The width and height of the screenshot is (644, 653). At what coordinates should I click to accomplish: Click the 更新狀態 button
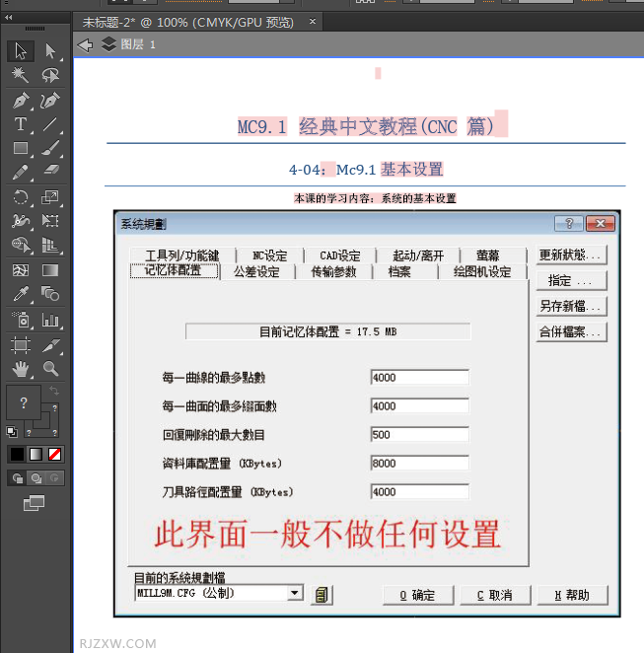[571, 254]
